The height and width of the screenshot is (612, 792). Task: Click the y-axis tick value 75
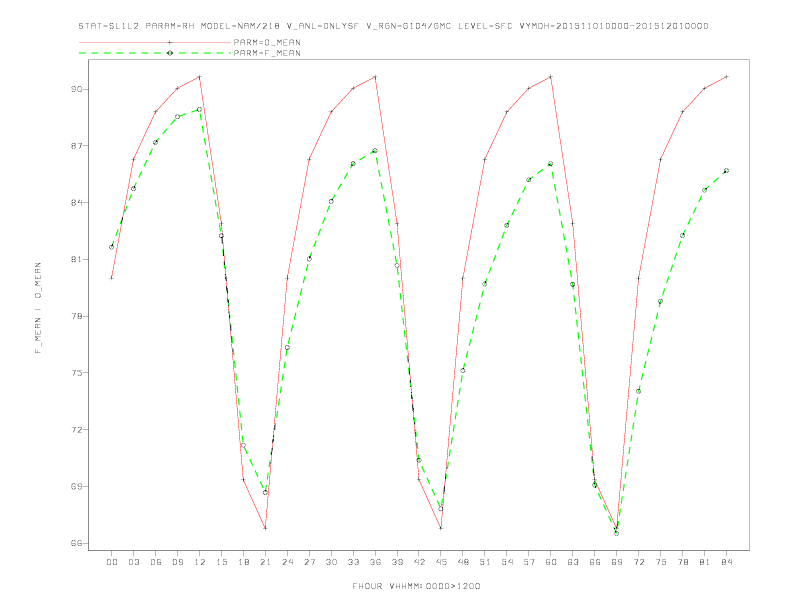point(76,373)
